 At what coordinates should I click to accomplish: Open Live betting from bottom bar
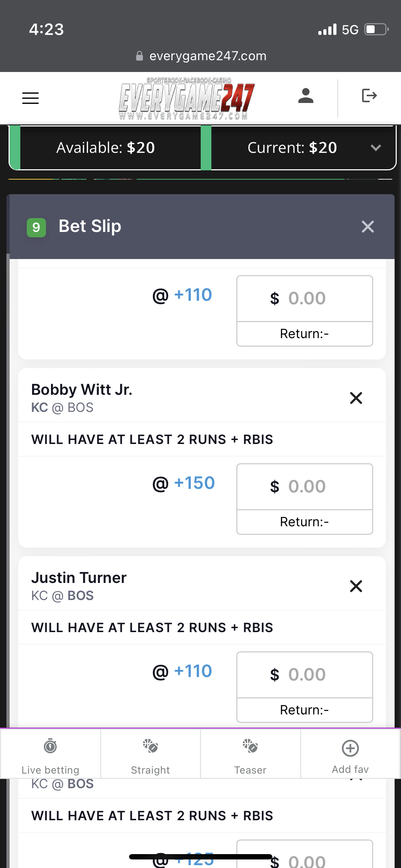pyautogui.click(x=50, y=754)
